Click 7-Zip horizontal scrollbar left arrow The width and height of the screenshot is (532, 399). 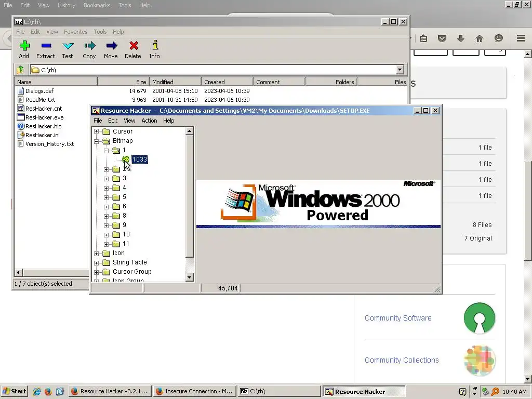coord(19,272)
